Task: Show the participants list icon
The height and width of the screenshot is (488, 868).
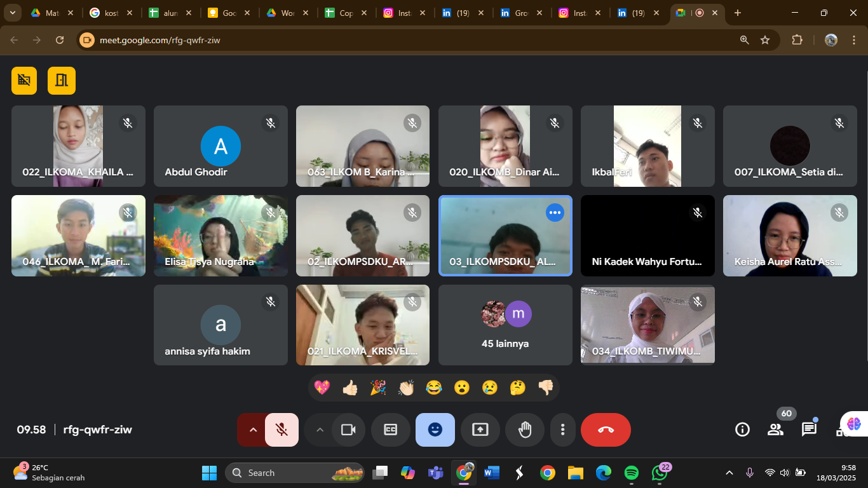Action: tap(775, 430)
